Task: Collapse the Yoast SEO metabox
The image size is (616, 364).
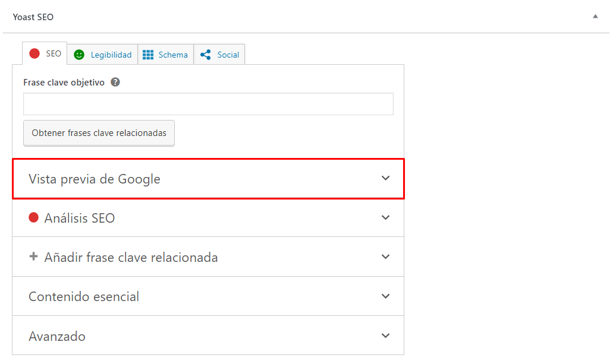Action: [595, 17]
